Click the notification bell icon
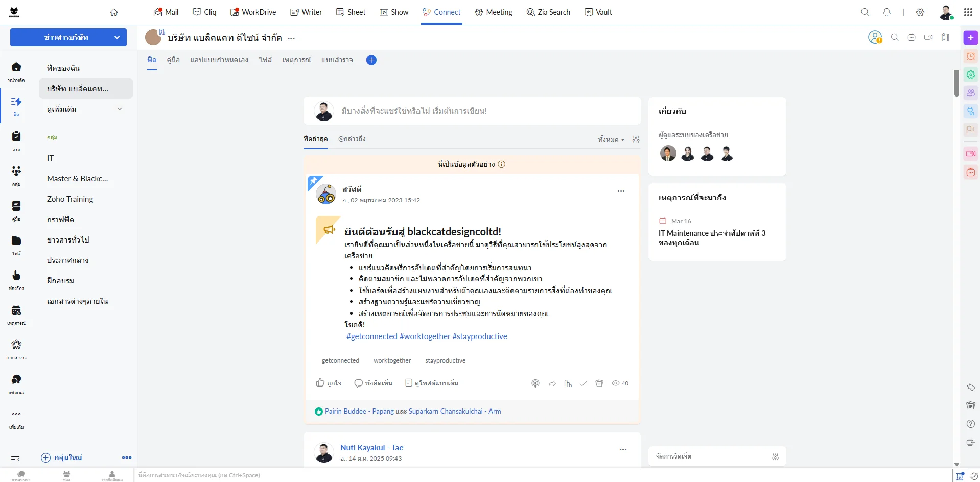Screen dimensions: 980x482 [x=886, y=12]
